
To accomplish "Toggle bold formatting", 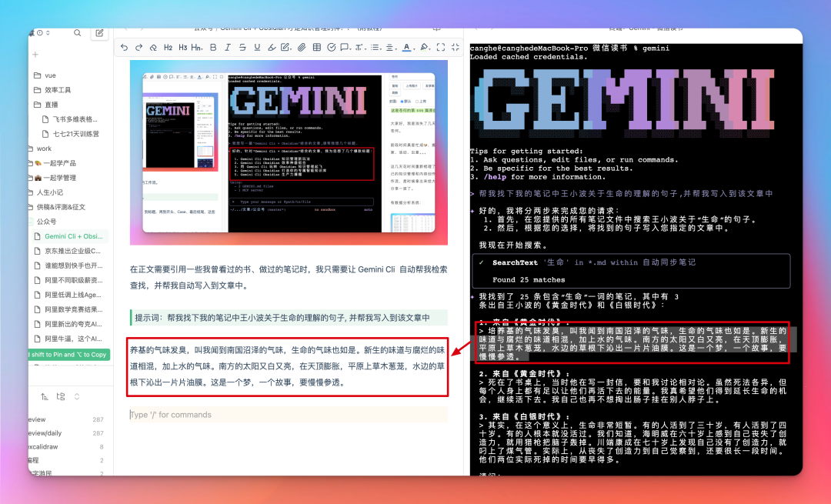I will point(213,47).
